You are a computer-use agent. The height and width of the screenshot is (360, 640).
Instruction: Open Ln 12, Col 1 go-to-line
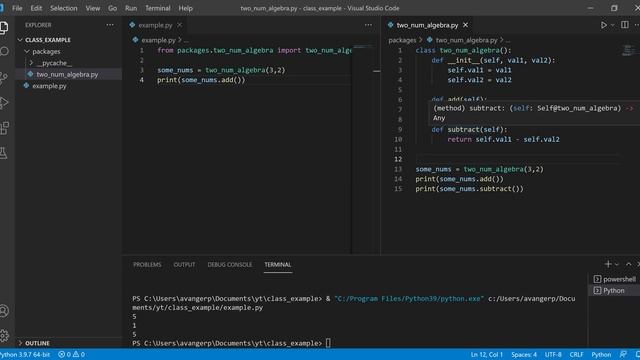click(487, 354)
